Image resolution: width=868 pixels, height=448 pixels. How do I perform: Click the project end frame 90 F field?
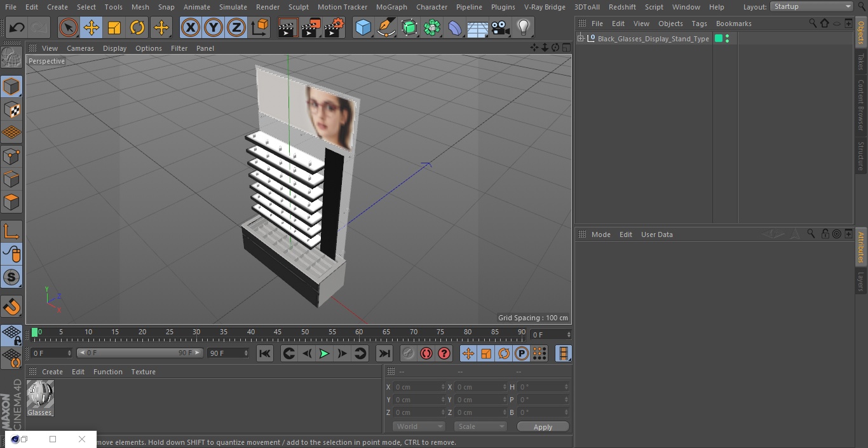pos(228,353)
